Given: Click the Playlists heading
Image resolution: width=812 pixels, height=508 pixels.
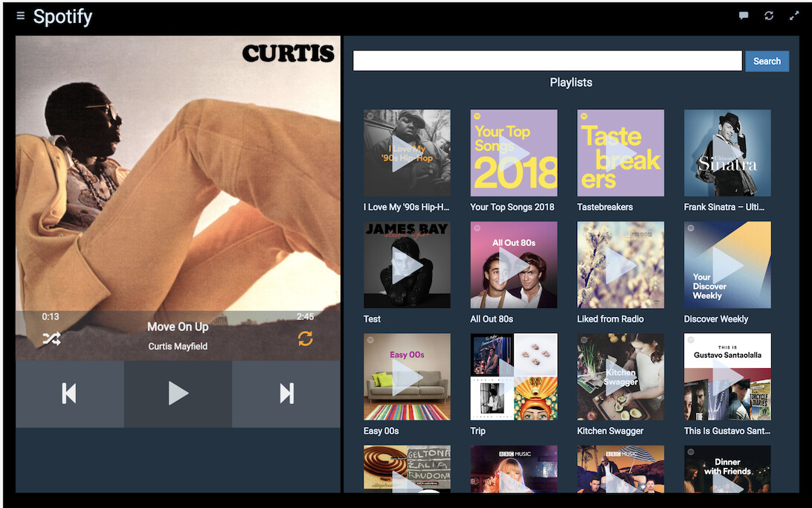Looking at the screenshot, I should (570, 83).
